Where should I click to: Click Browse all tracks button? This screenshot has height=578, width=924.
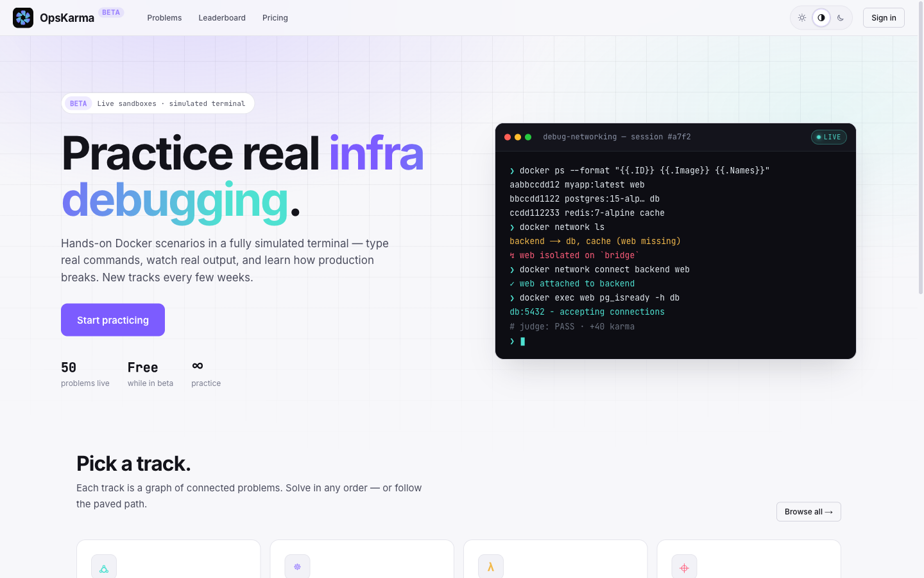click(809, 512)
